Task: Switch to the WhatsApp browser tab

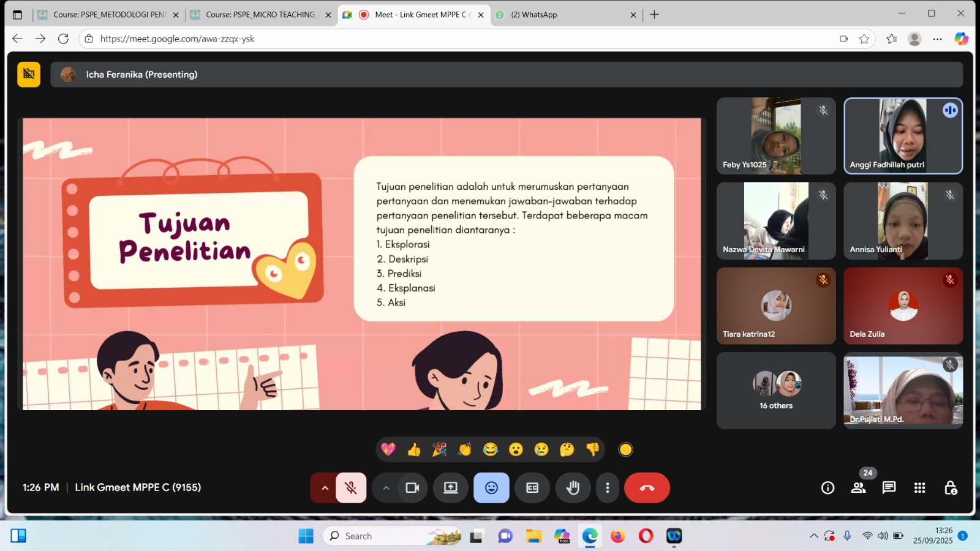Action: click(563, 15)
